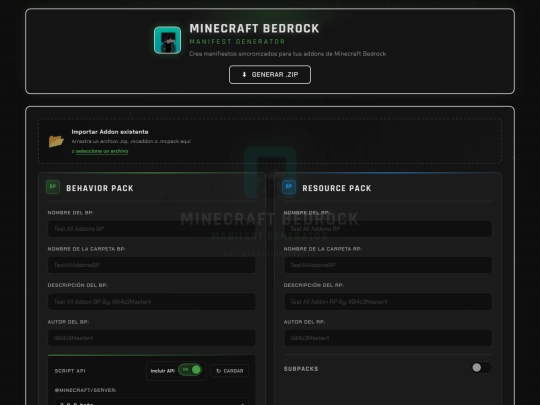Enable the Subpacks toggle
This screenshot has height=405, width=540.
click(x=481, y=367)
